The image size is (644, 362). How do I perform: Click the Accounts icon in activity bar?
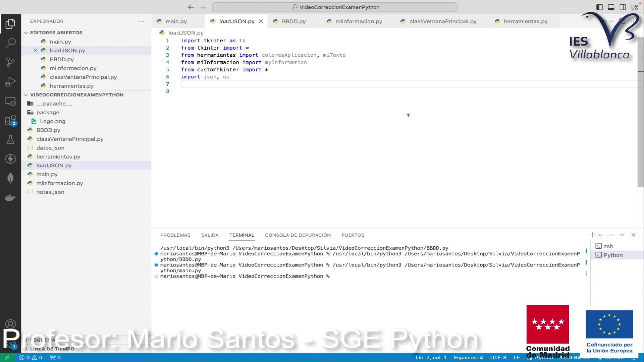coord(10,324)
